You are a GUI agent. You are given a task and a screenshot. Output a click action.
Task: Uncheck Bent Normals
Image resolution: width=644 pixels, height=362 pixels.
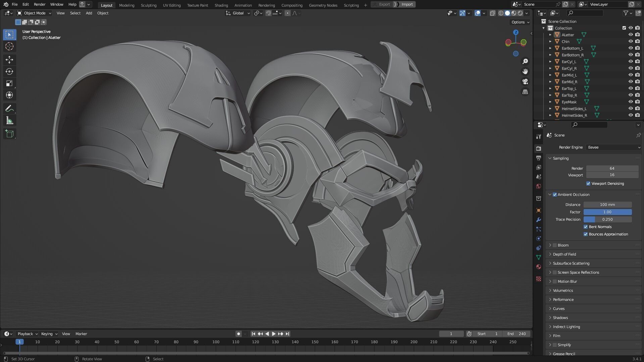pyautogui.click(x=586, y=227)
